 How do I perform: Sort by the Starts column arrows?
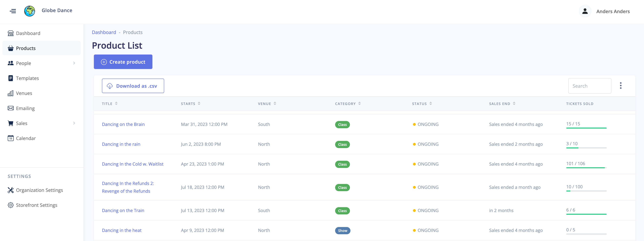click(199, 104)
